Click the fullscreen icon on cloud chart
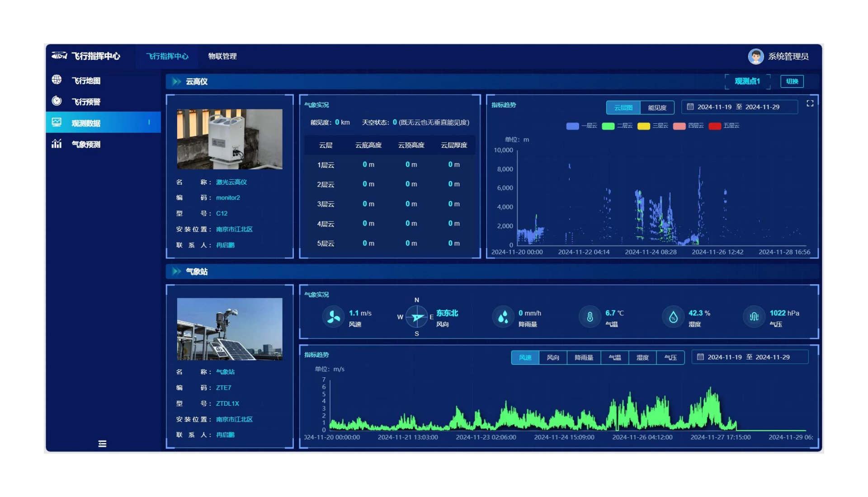The height and width of the screenshot is (497, 868). coord(810,103)
